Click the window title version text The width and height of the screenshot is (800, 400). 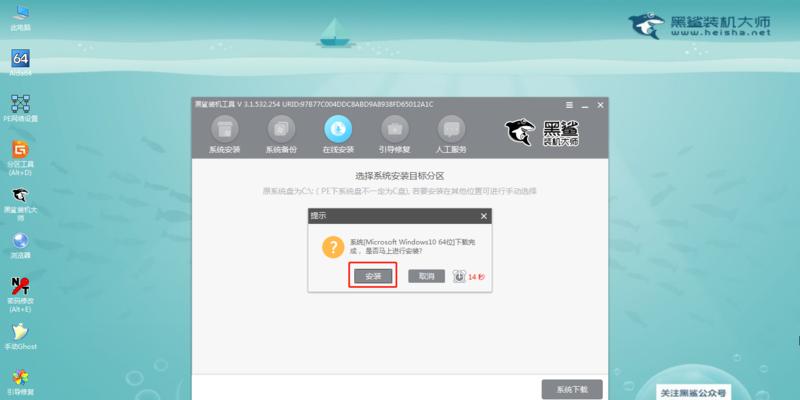[314, 105]
